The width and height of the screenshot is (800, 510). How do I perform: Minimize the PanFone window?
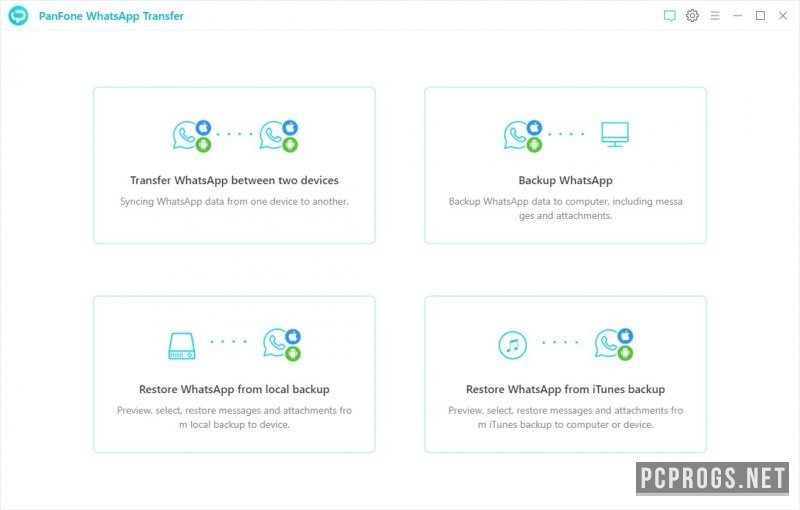[738, 16]
